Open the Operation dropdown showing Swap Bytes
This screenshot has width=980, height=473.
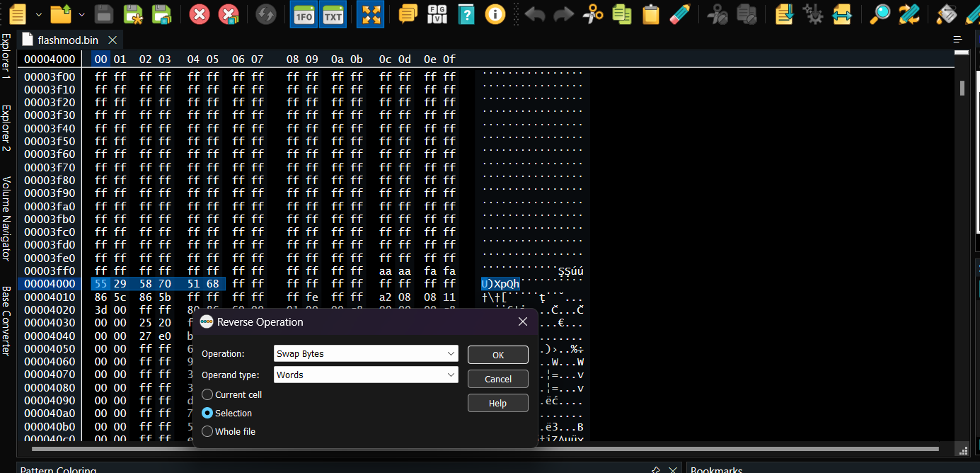click(366, 353)
